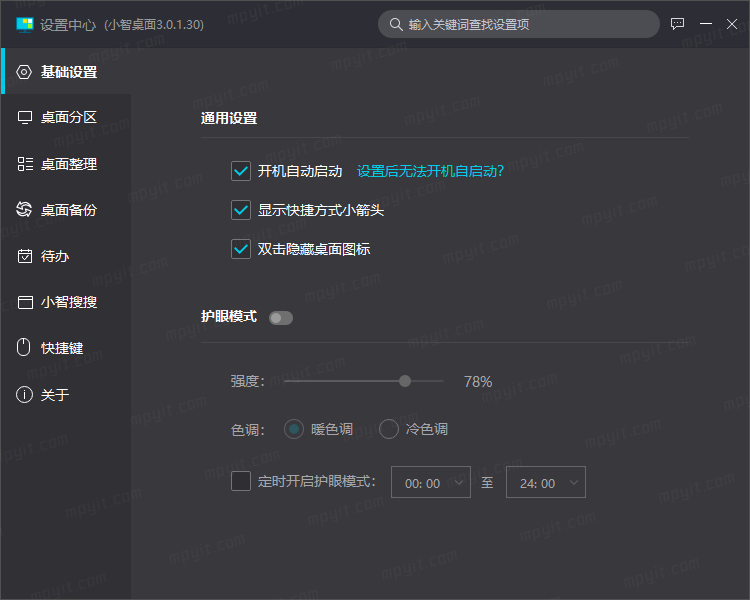Click the 桌面备份 sync icon

pyautogui.click(x=24, y=209)
